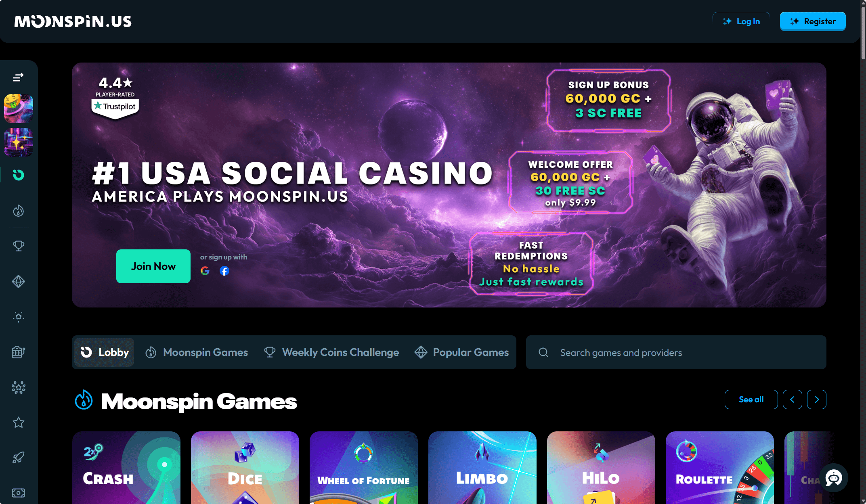Show next Moonspin Games with right arrow
This screenshot has width=866, height=504.
(x=817, y=399)
